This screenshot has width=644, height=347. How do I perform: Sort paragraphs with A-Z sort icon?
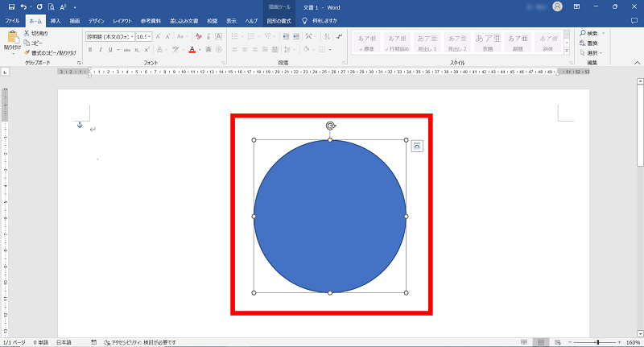(327, 36)
